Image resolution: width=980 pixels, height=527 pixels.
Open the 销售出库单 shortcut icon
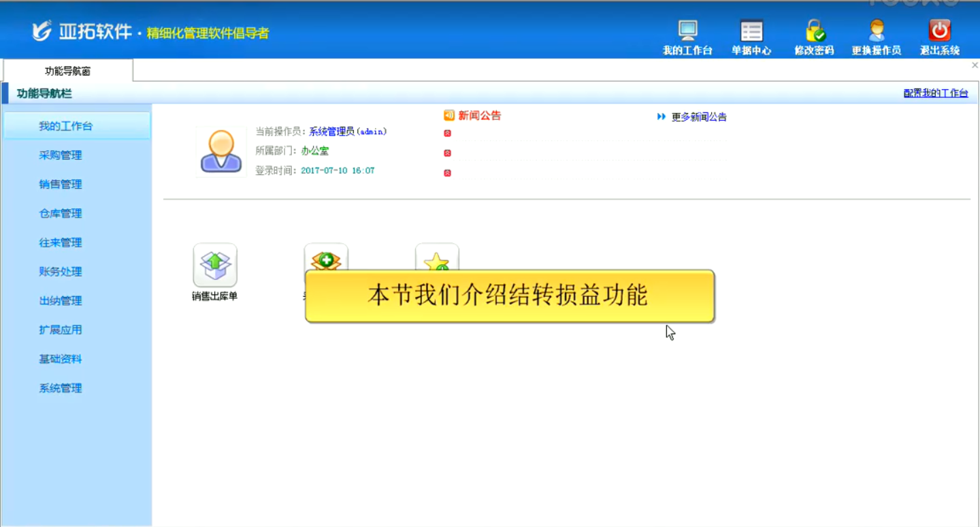[215, 266]
